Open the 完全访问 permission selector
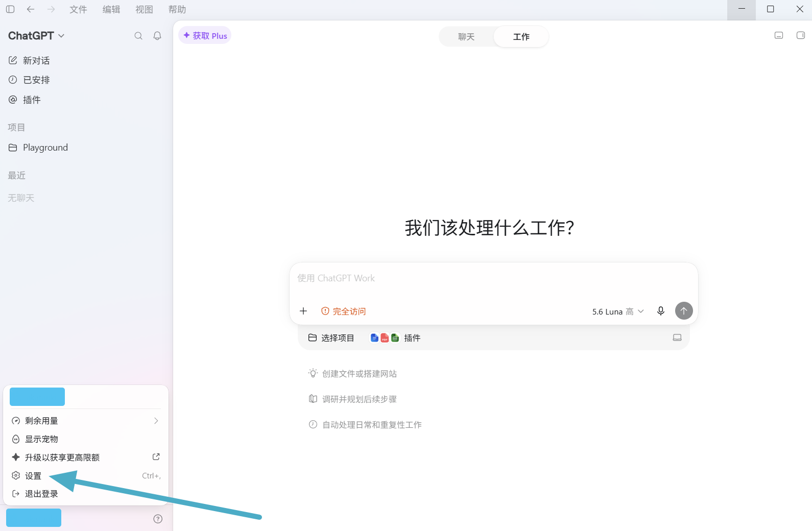This screenshot has height=531, width=812. [343, 311]
